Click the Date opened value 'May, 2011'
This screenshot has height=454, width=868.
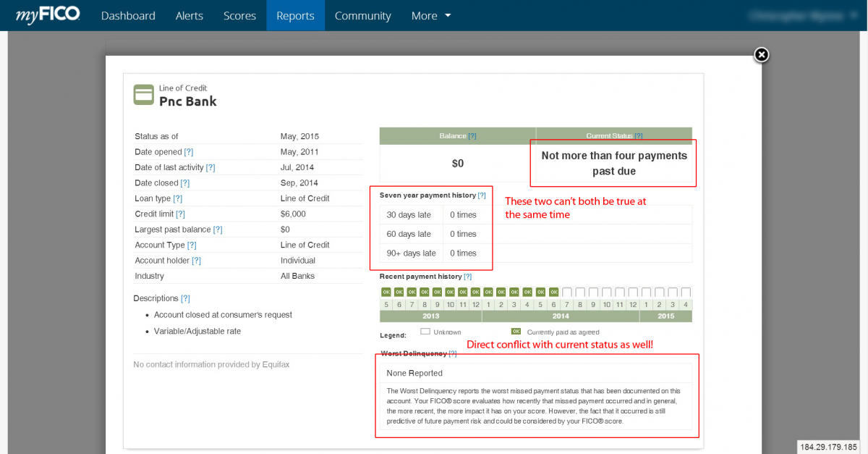pos(299,152)
